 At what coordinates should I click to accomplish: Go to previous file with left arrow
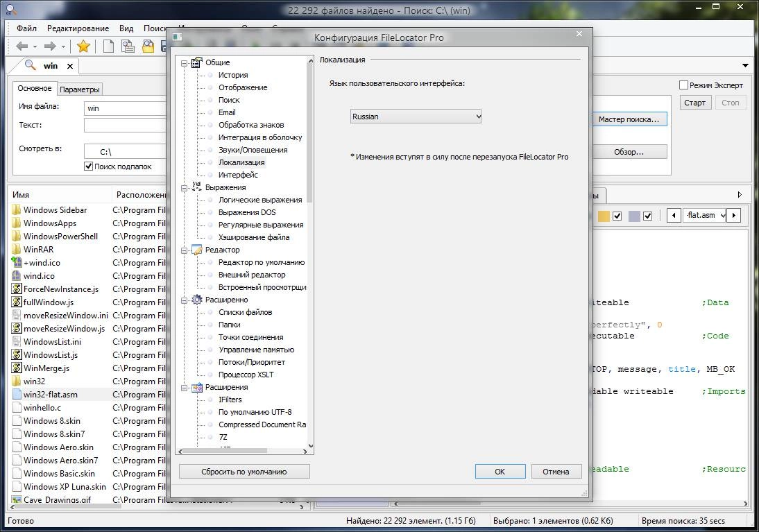click(674, 216)
